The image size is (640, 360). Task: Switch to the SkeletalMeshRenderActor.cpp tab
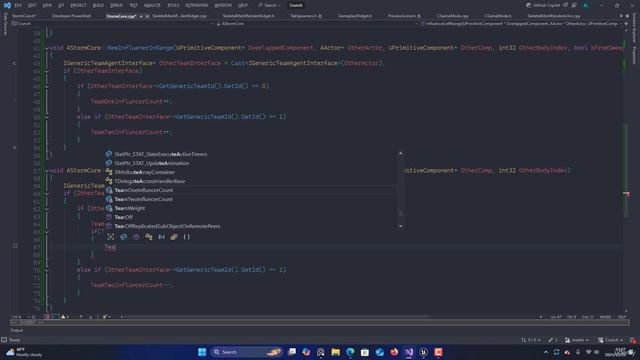(554, 16)
